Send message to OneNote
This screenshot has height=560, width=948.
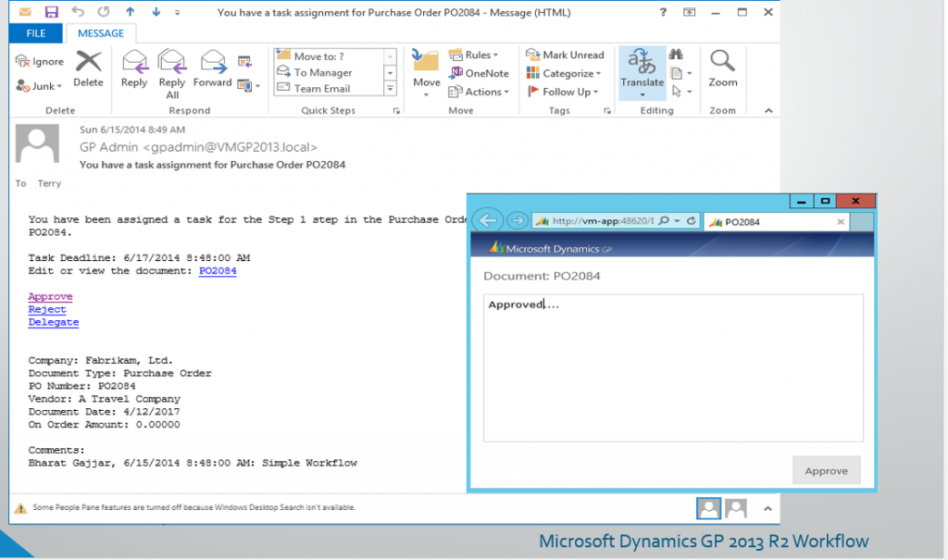click(x=479, y=73)
